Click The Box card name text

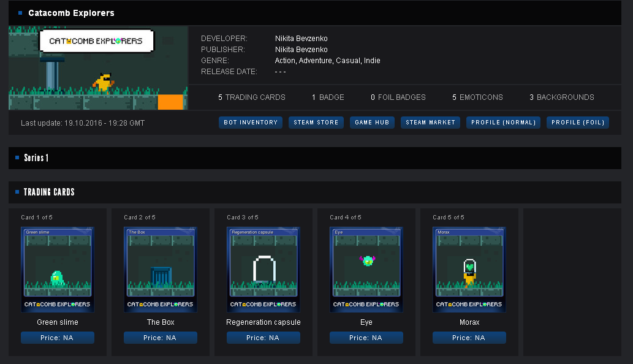pyautogui.click(x=161, y=322)
